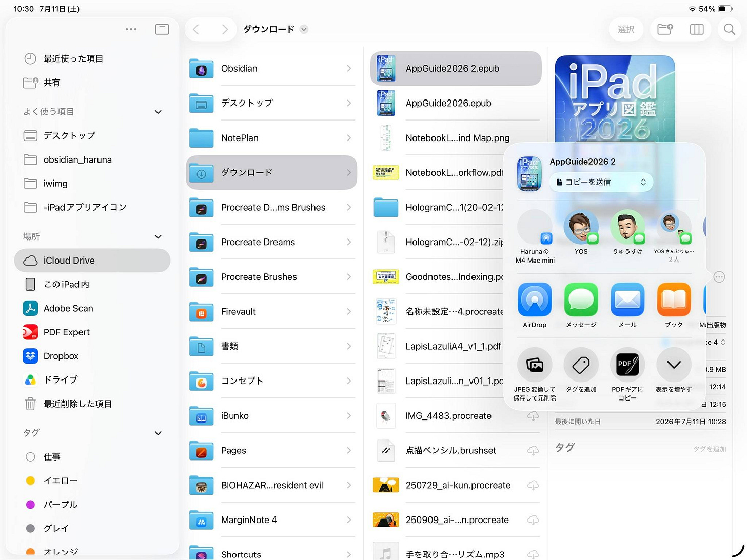747x560 pixels.
Task: Go forward with the forward arrow
Action: click(225, 29)
